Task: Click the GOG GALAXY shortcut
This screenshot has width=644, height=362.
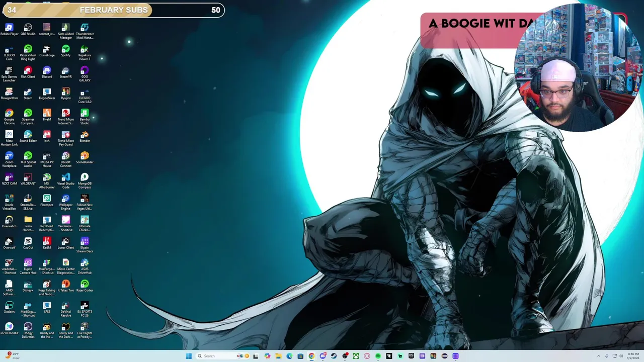Action: point(85,74)
